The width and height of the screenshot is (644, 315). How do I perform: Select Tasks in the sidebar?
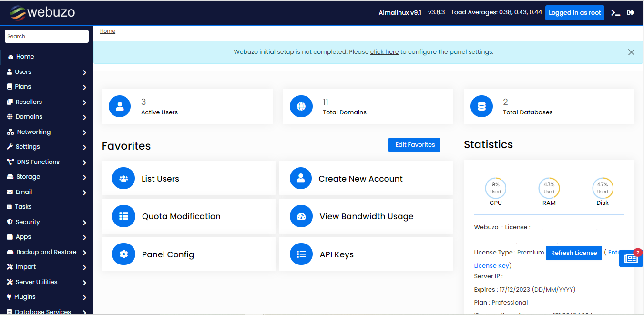23,206
